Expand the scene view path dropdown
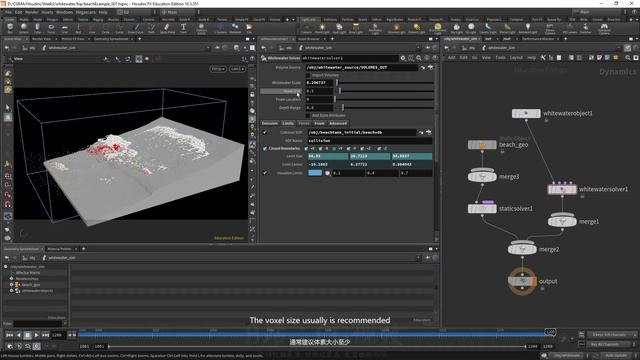This screenshot has height=360, width=640. tap(208, 48)
